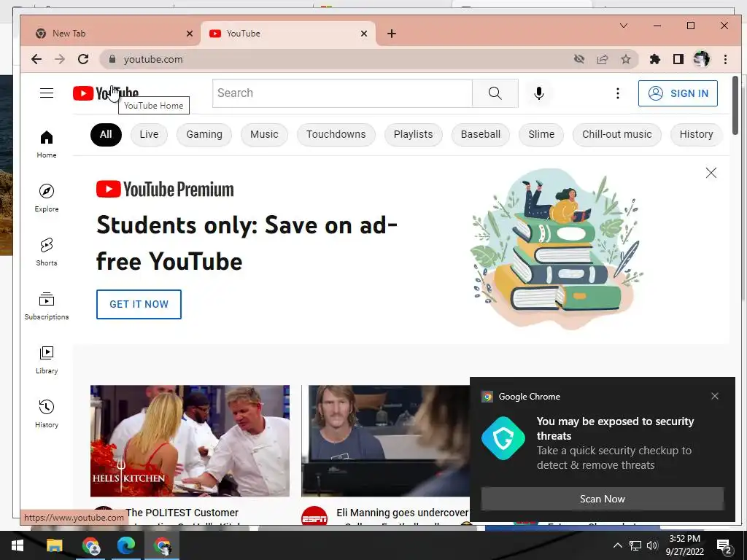Click the magnifier search button
Screen dimensions: 747x560
pyautogui.click(x=495, y=93)
